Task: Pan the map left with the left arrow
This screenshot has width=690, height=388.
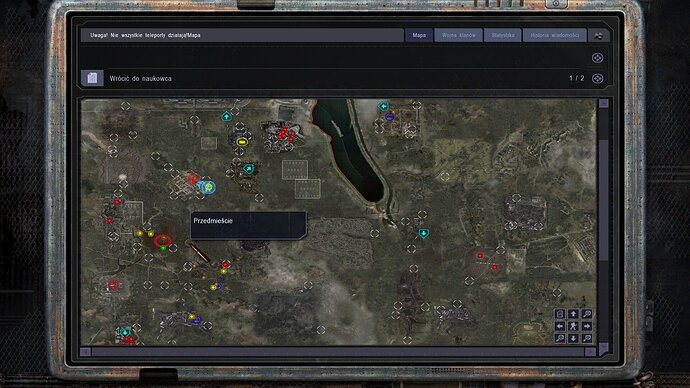Action: pyautogui.click(x=560, y=326)
